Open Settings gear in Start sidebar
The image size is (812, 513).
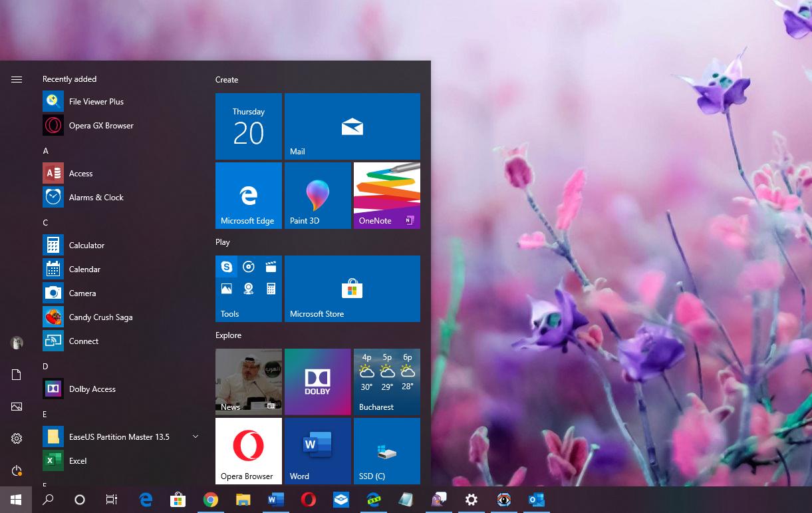point(17,438)
